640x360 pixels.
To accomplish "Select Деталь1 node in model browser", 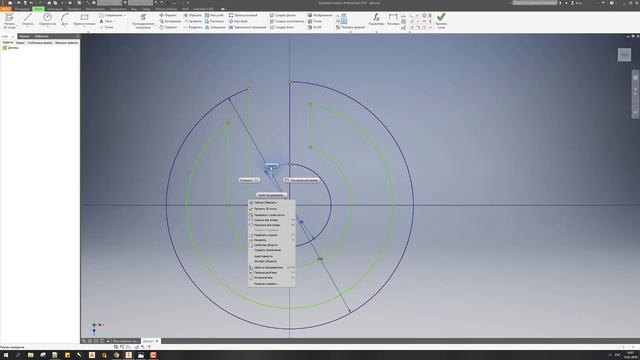I will [x=11, y=48].
